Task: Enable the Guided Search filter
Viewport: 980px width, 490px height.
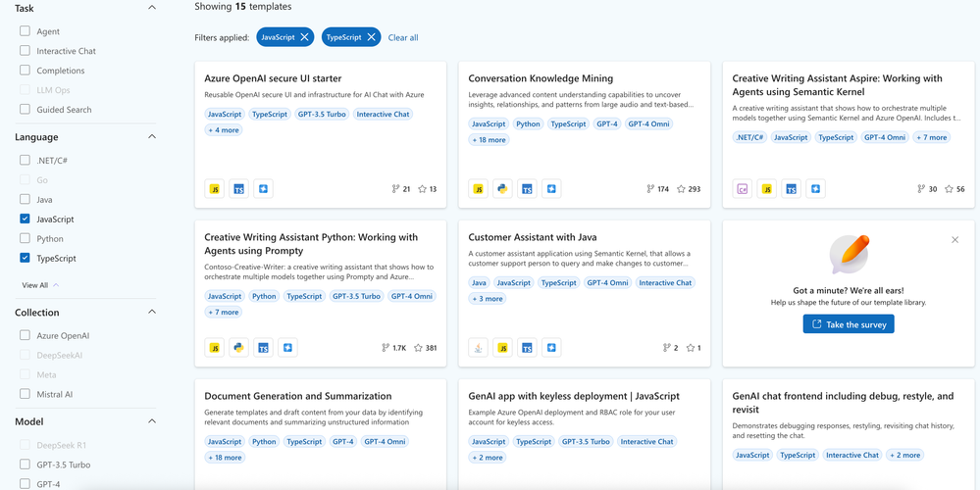Action: click(25, 109)
